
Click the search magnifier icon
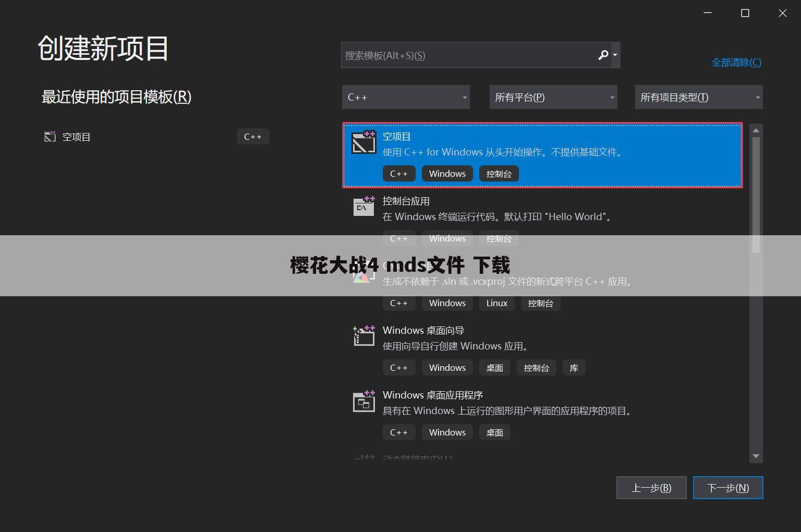pos(603,55)
